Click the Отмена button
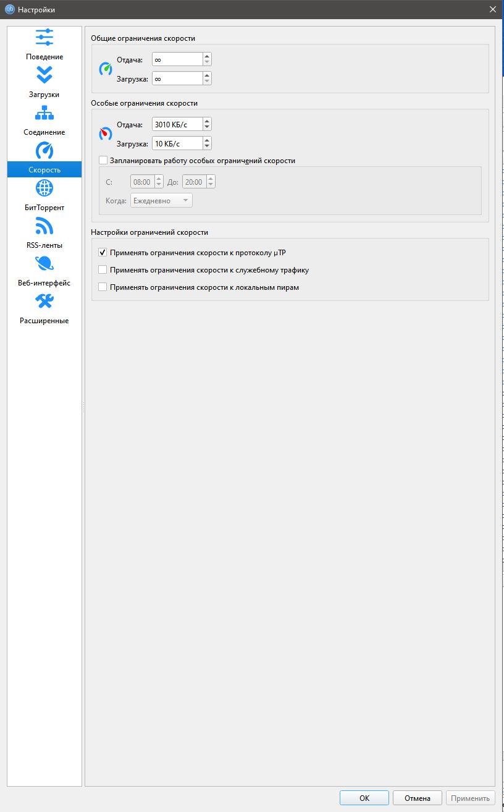The width and height of the screenshot is (504, 812). point(418,798)
